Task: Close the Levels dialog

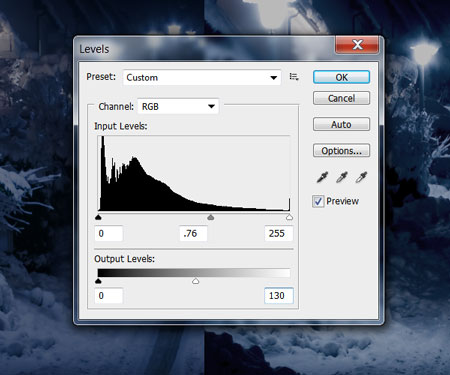Action: click(x=357, y=45)
